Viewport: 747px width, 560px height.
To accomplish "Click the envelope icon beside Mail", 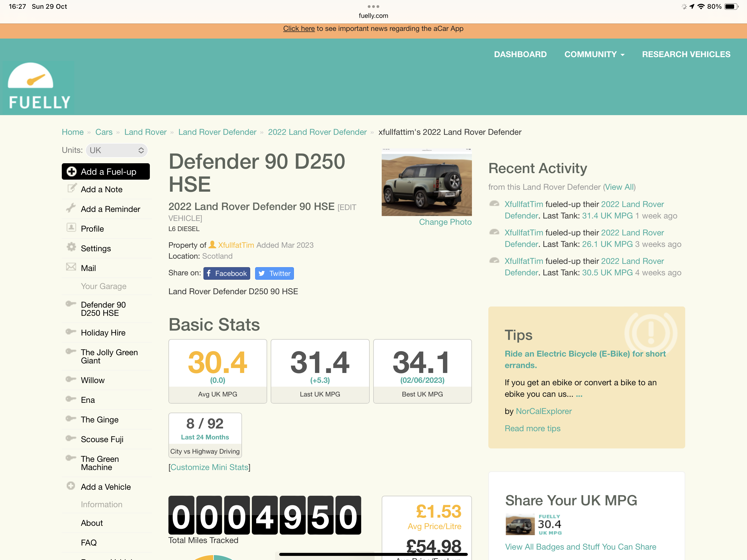I will coord(71,267).
